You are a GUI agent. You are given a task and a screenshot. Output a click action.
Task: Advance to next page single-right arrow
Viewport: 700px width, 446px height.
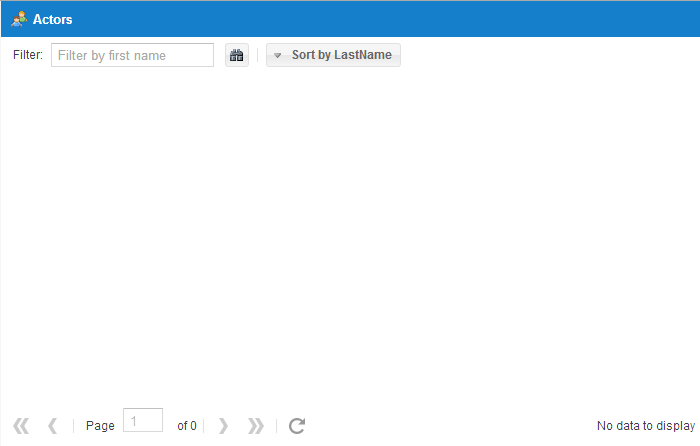(223, 426)
